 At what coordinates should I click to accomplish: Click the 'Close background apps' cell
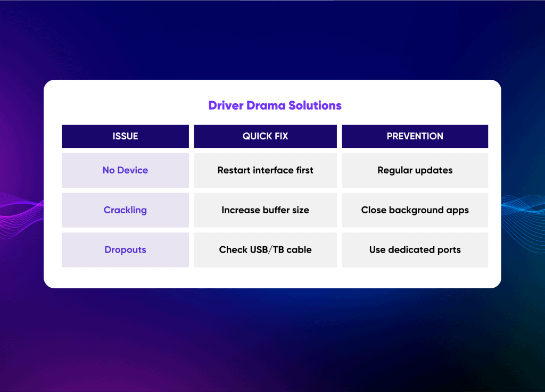pyautogui.click(x=415, y=210)
